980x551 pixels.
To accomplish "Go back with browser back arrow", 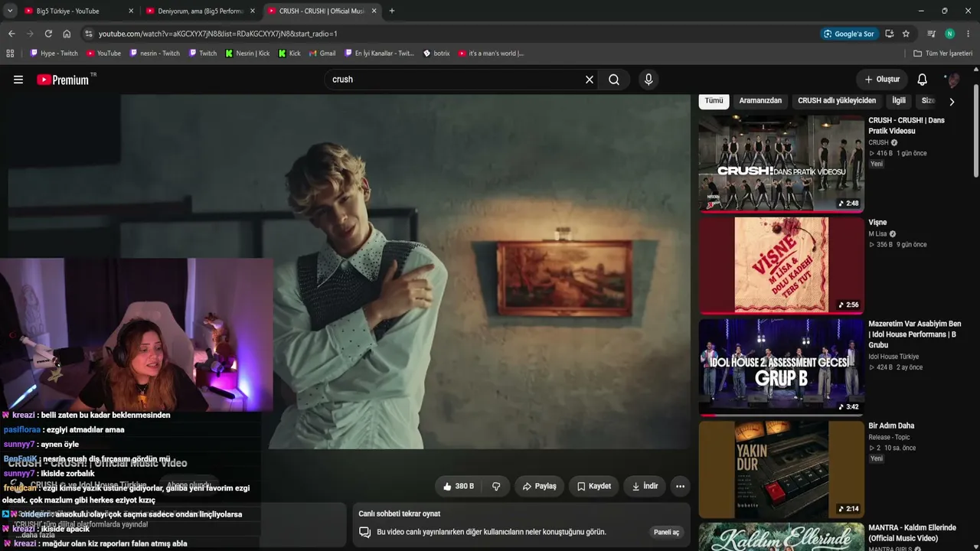I will click(11, 34).
